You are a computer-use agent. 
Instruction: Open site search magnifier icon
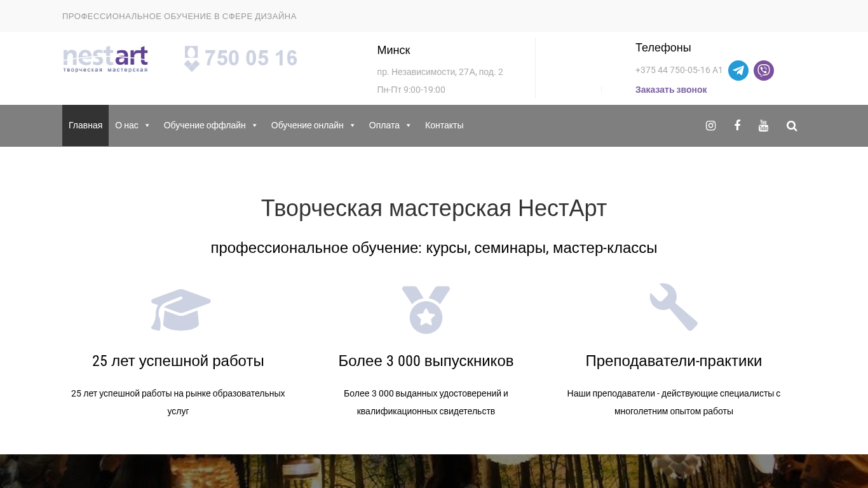tap(792, 126)
